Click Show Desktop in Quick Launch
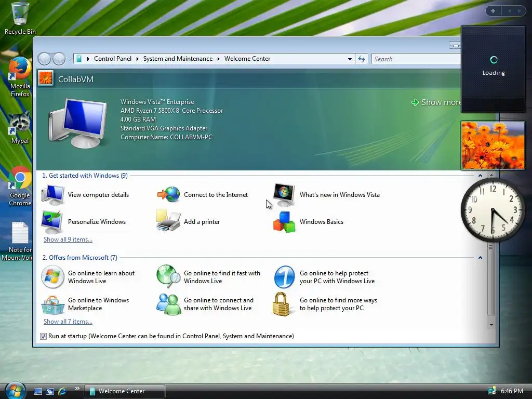 (37, 391)
